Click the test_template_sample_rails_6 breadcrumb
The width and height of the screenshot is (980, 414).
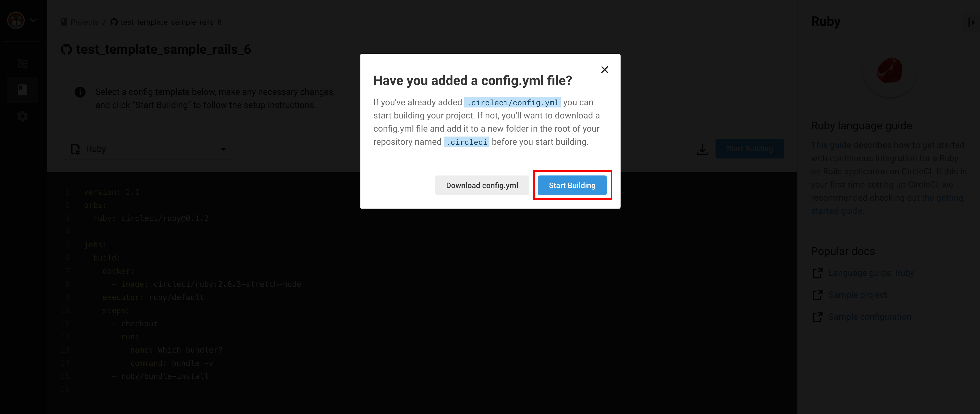click(171, 22)
